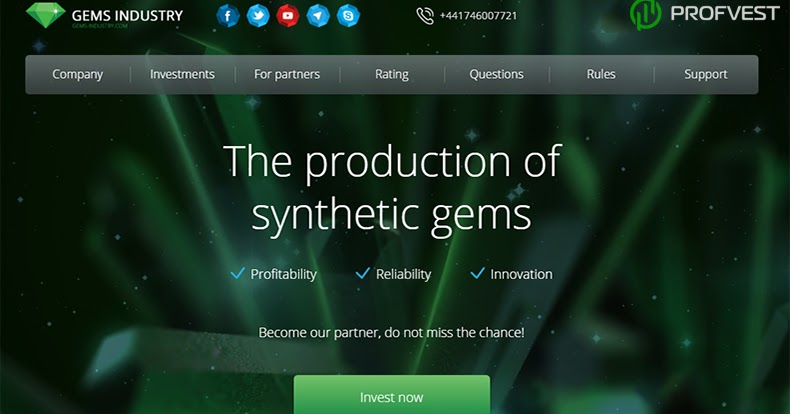Screen dimensions: 790x414
Task: Click the phone handset icon
Action: coord(425,16)
